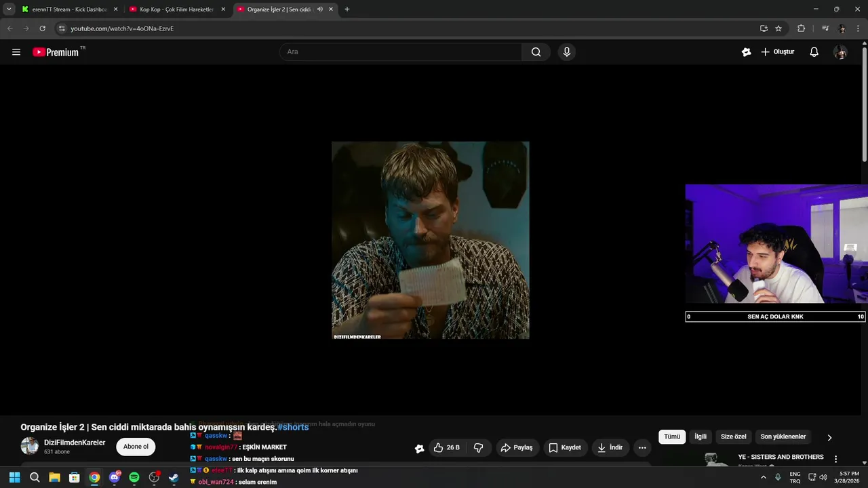Image resolution: width=868 pixels, height=488 pixels.
Task: Click the search magnifier button
Action: coord(536,52)
